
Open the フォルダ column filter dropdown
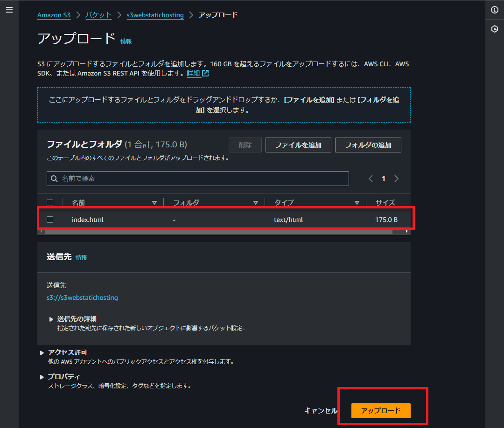[x=256, y=202]
